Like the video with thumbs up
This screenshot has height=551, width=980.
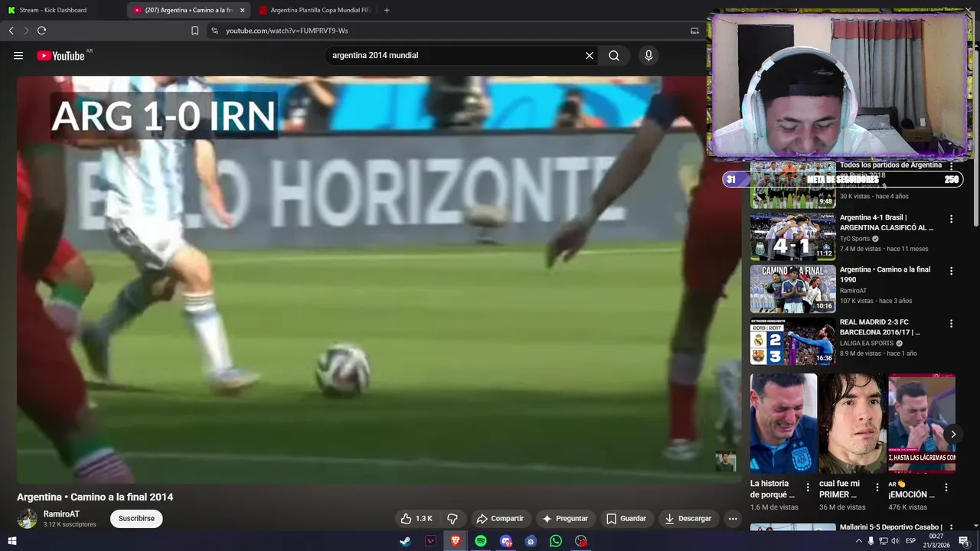pyautogui.click(x=416, y=519)
